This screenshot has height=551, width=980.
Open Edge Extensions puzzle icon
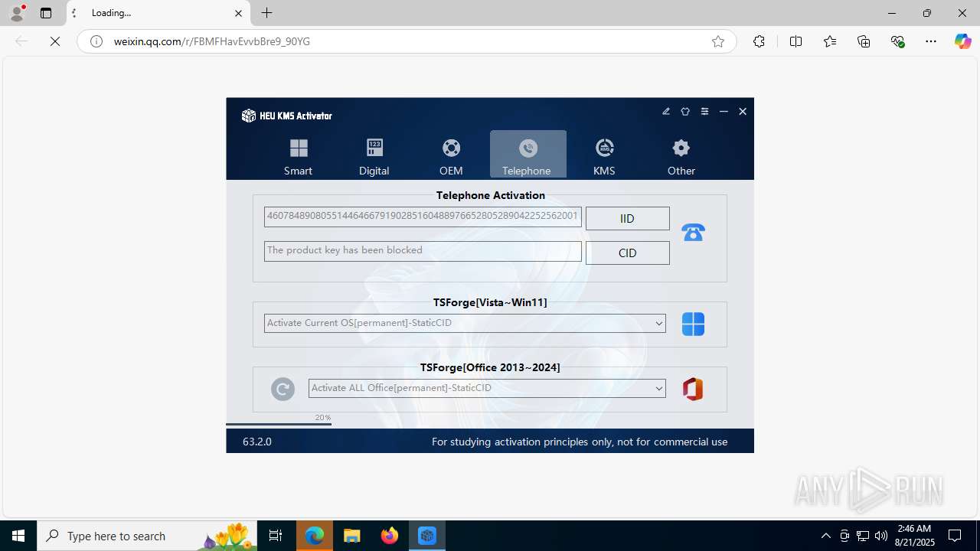pos(759,41)
